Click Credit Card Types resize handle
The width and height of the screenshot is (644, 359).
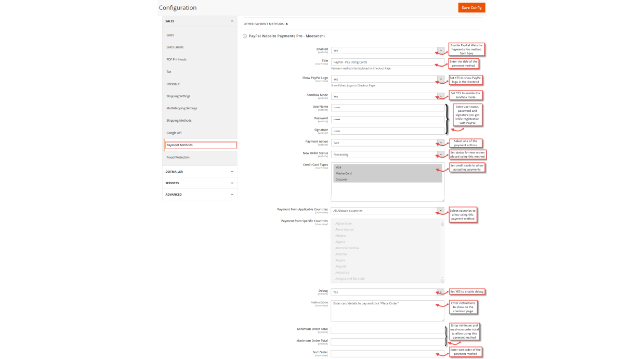pos(443,200)
